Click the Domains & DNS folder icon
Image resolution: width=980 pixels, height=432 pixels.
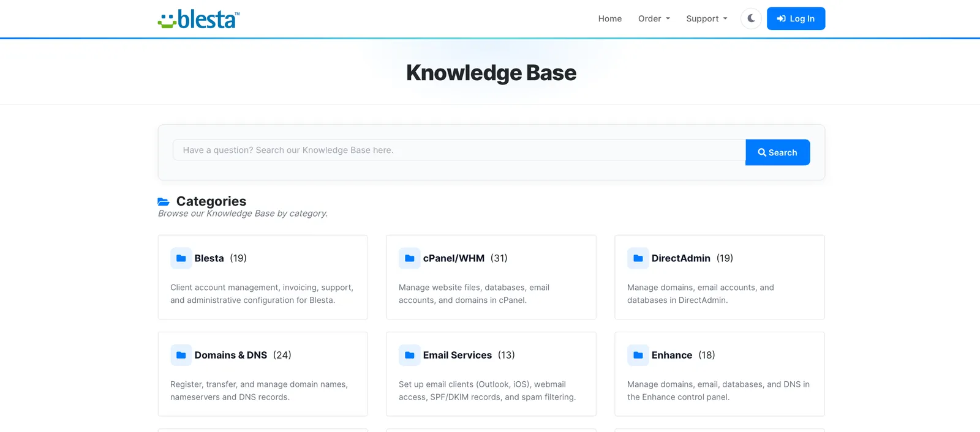(x=181, y=355)
